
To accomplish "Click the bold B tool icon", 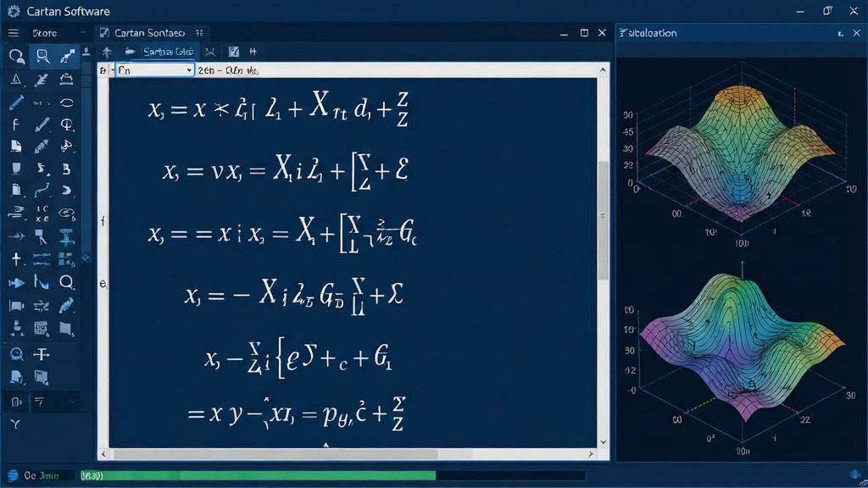I will click(66, 169).
